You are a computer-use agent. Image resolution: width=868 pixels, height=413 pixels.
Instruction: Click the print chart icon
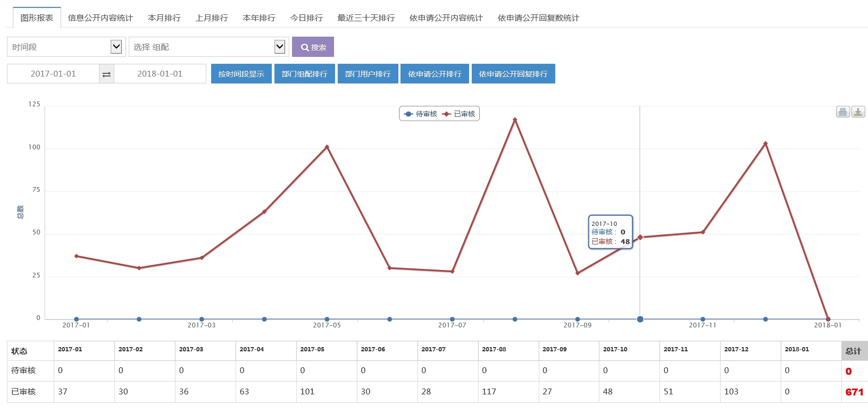842,112
